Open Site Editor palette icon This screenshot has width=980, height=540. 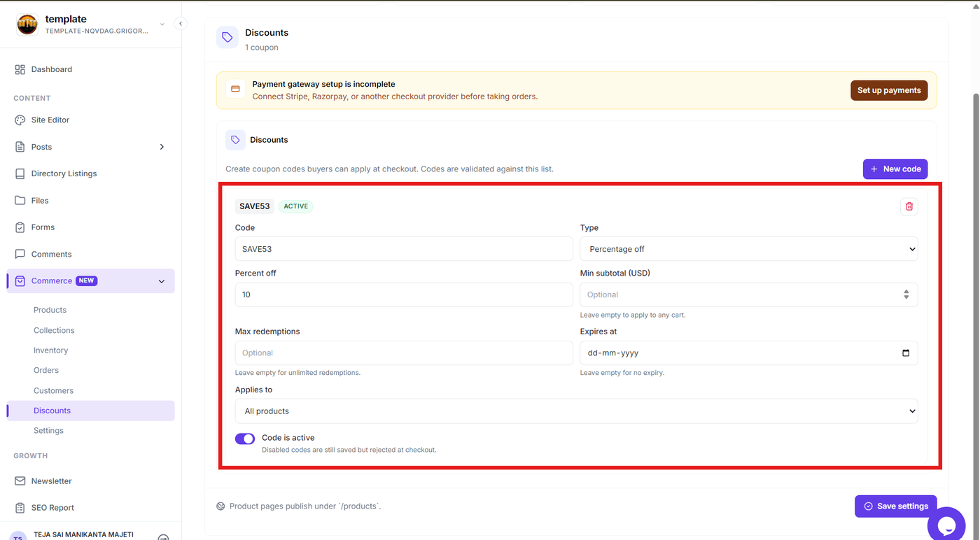pos(20,120)
